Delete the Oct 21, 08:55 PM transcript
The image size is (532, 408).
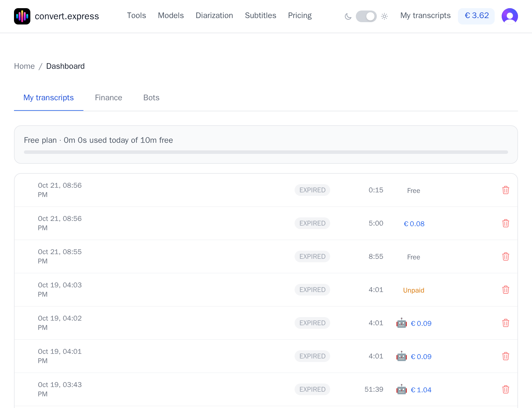506,256
